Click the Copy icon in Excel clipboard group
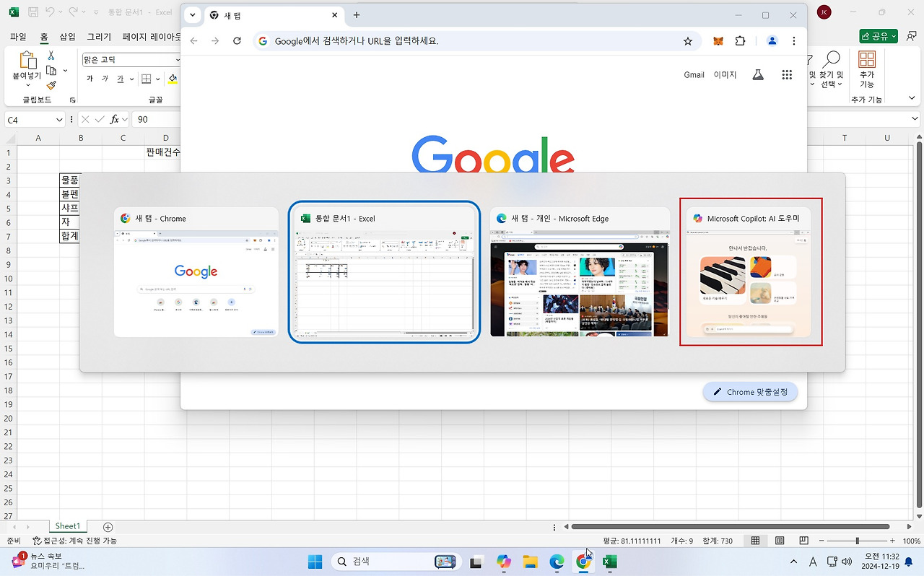Image resolution: width=924 pixels, height=576 pixels. tap(51, 70)
